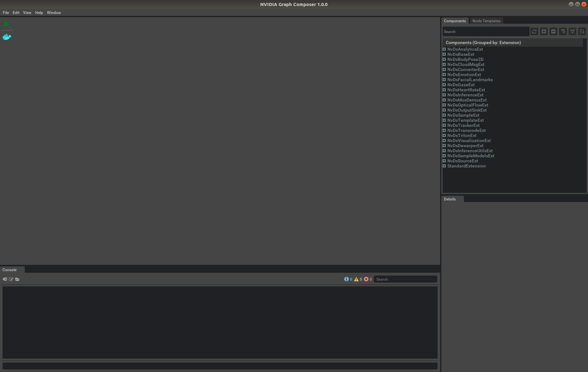
Task: Open the File menu
Action: click(x=6, y=13)
